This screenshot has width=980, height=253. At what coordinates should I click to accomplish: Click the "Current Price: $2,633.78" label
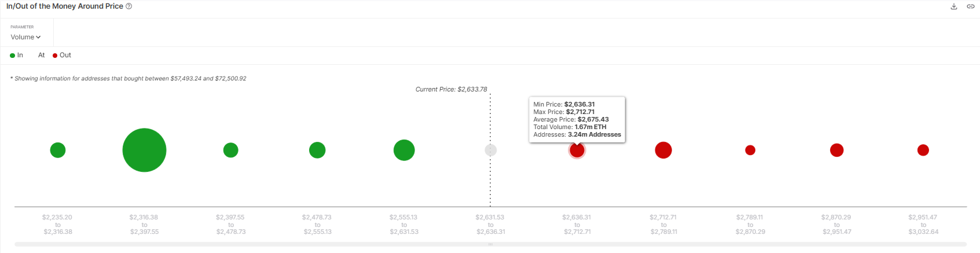(452, 90)
